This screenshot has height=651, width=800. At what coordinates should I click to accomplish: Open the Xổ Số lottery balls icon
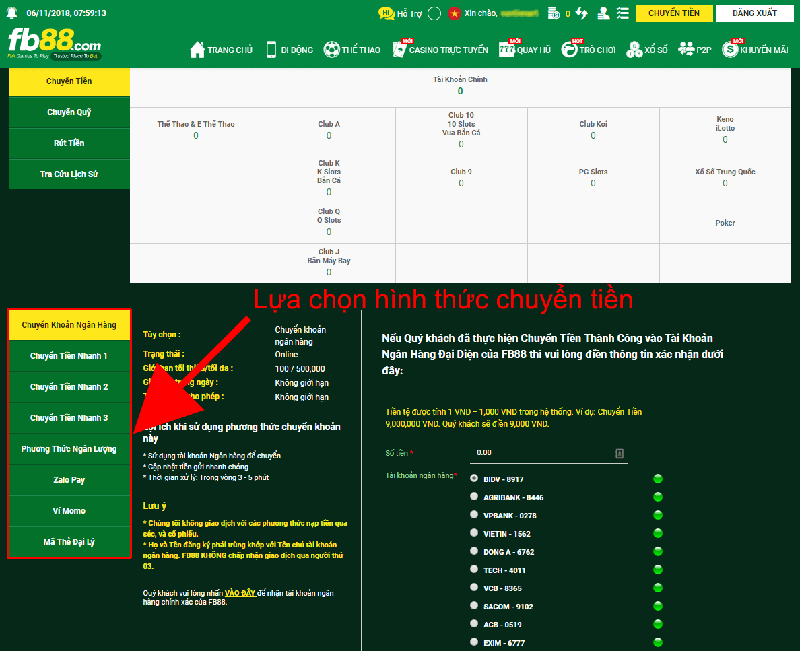point(634,49)
